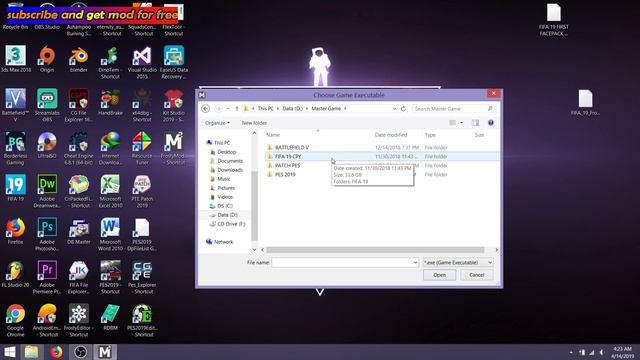Select Adobe Premiere Pro desktop icon

[47, 278]
